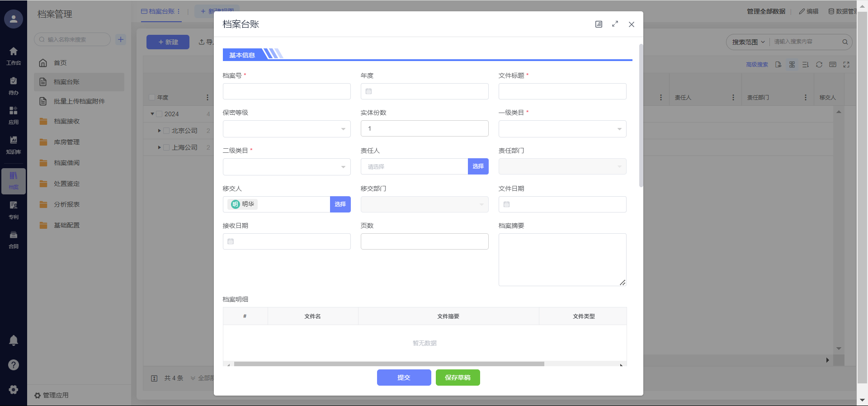
Task: Open 档案借阅 in the sidebar menu
Action: (66, 163)
